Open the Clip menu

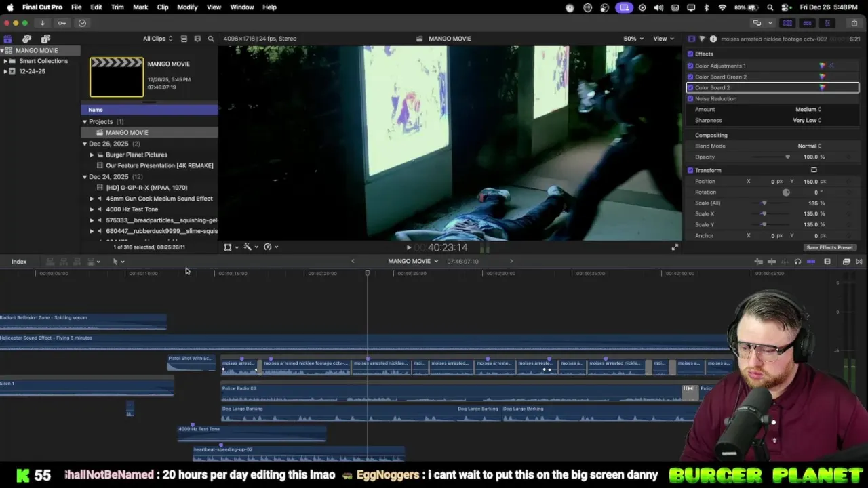163,7
